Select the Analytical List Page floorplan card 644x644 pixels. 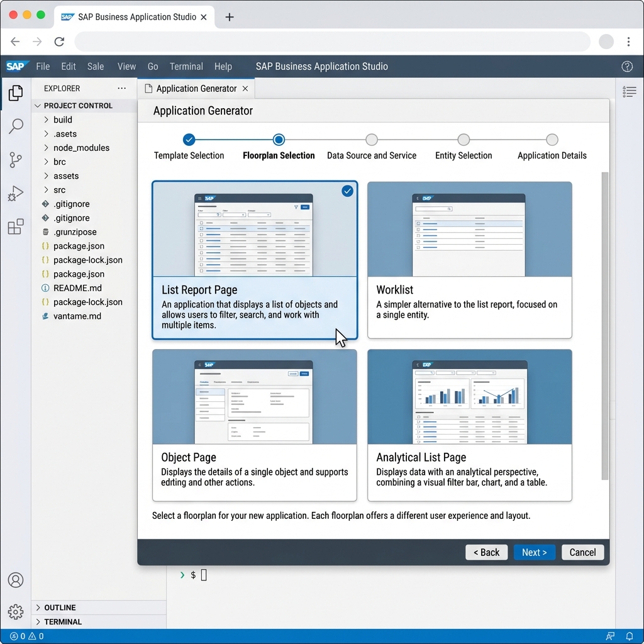(469, 425)
